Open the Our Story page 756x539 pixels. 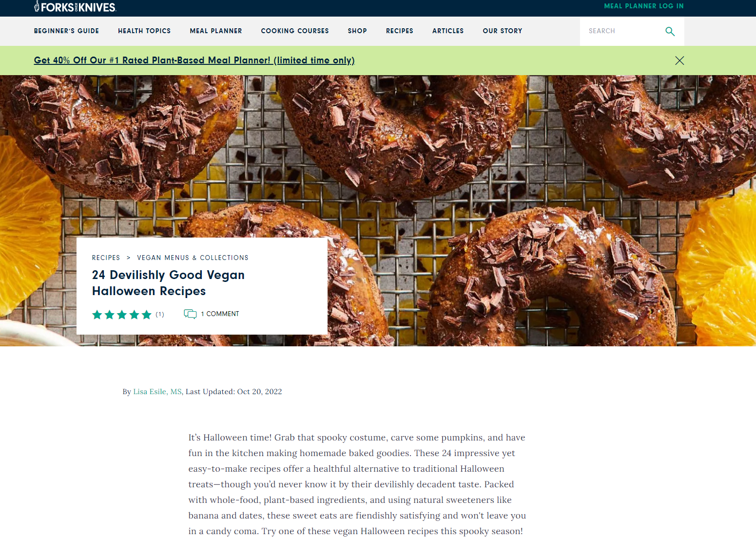click(x=503, y=31)
